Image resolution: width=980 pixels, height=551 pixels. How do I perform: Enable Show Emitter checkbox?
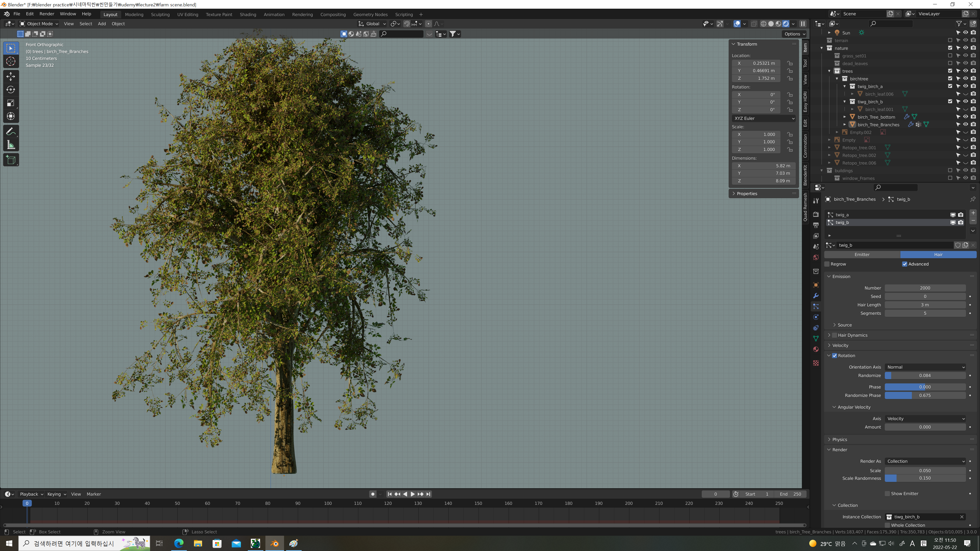tap(887, 494)
